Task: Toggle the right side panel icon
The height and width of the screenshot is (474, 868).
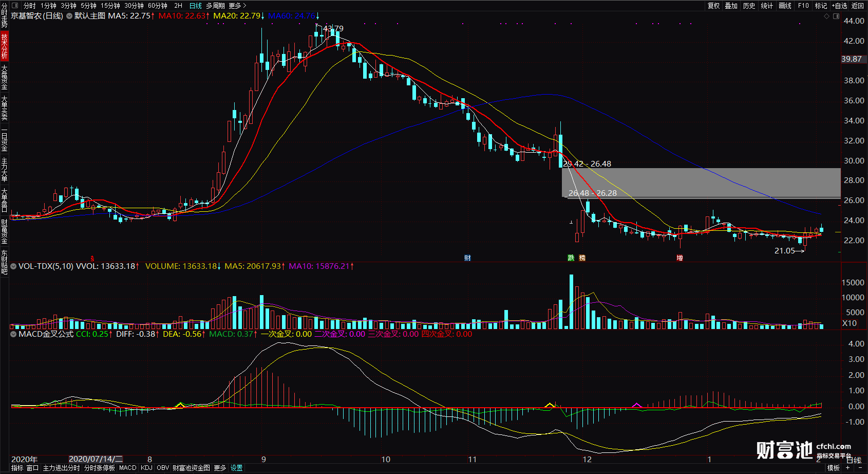Action: pos(836,16)
